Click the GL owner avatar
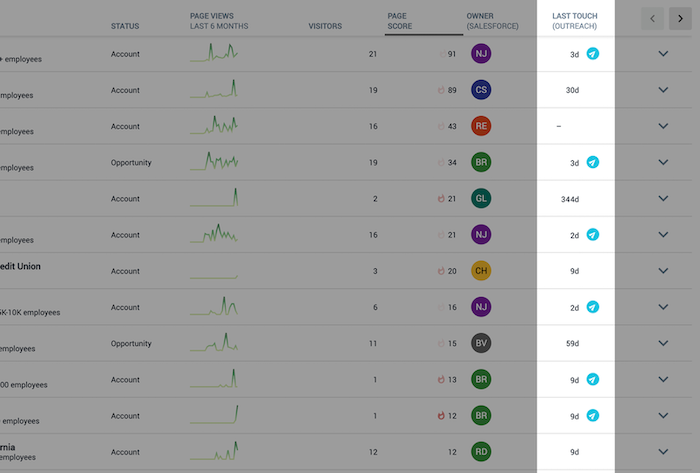Image resolution: width=700 pixels, height=473 pixels. tap(481, 198)
